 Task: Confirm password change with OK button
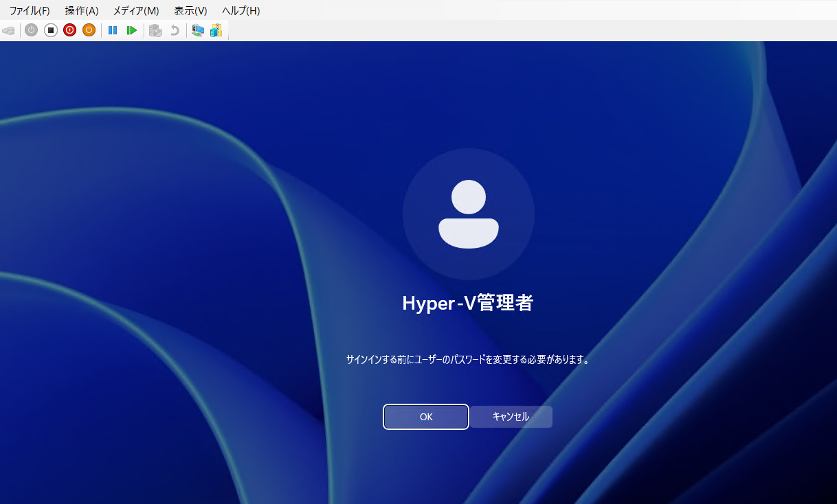426,417
